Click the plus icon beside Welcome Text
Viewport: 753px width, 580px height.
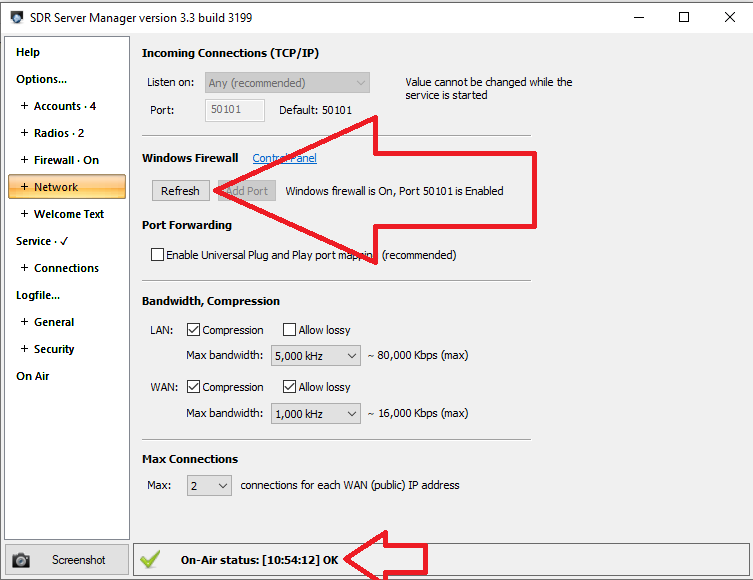coord(24,214)
